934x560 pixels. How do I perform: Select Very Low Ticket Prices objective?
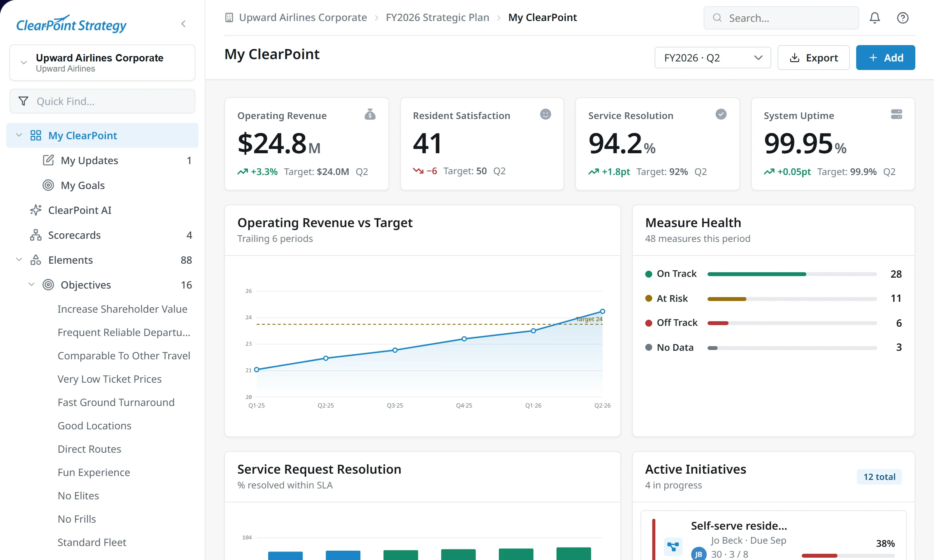tap(109, 379)
